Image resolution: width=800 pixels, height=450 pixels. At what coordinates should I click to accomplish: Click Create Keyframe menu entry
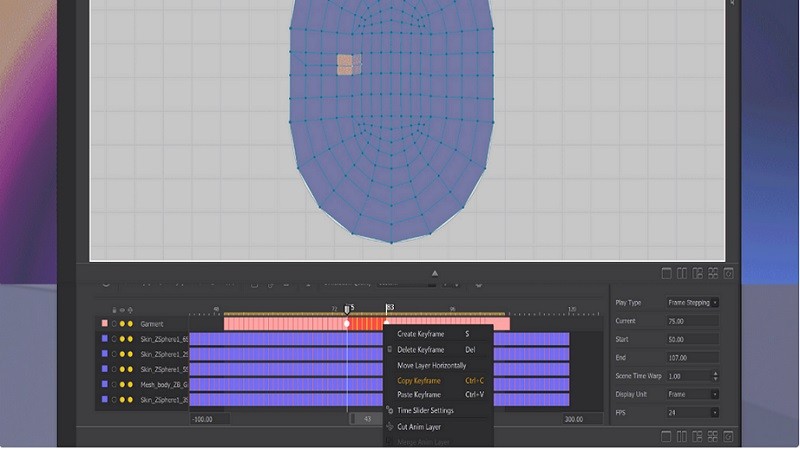tap(421, 334)
